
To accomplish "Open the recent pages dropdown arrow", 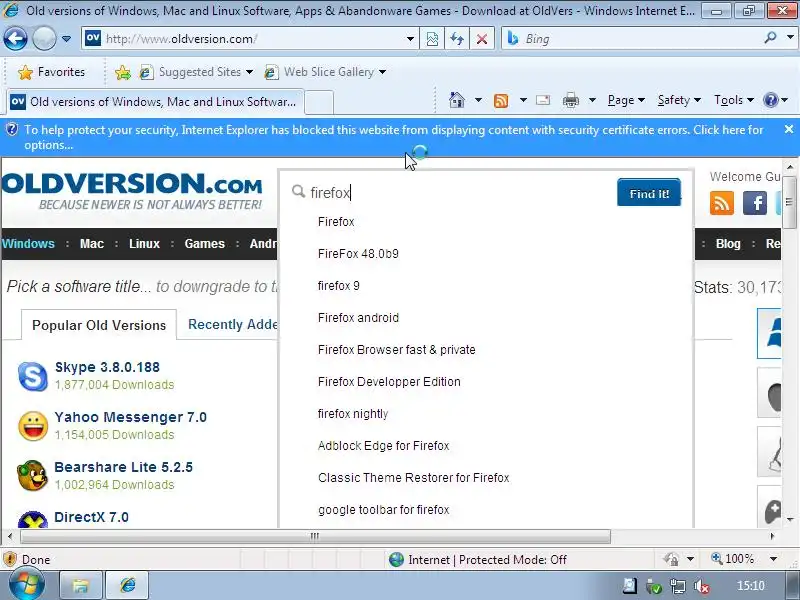I will click(66, 39).
